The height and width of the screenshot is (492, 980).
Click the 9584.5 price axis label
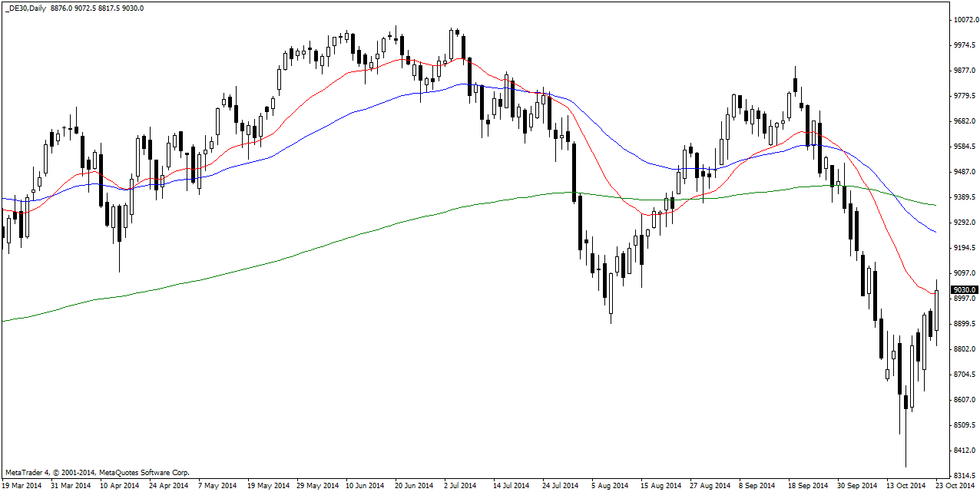click(964, 147)
